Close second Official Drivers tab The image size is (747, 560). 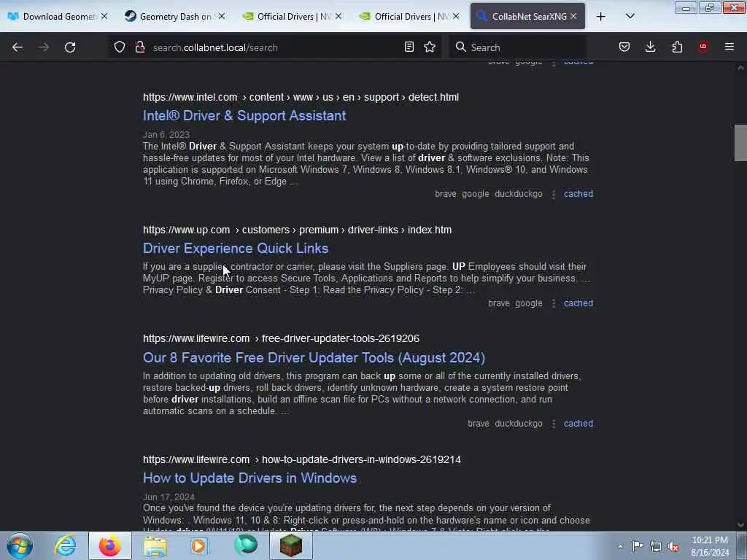[456, 16]
